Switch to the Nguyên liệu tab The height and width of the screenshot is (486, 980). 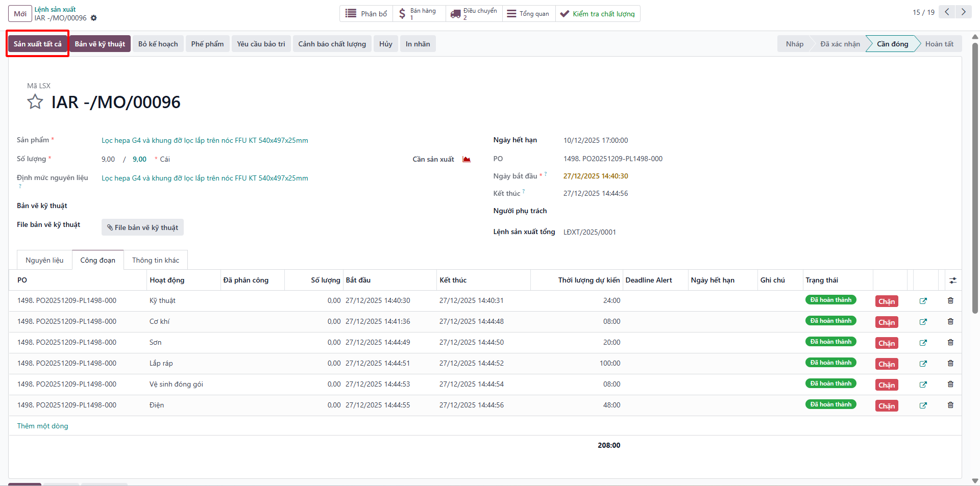coord(44,260)
